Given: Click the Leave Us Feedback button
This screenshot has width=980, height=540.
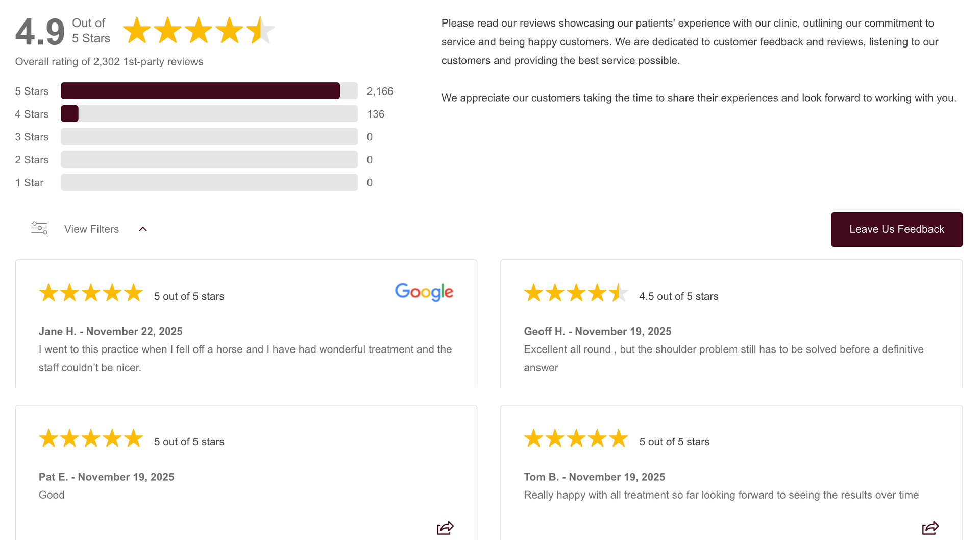Looking at the screenshot, I should pos(896,229).
